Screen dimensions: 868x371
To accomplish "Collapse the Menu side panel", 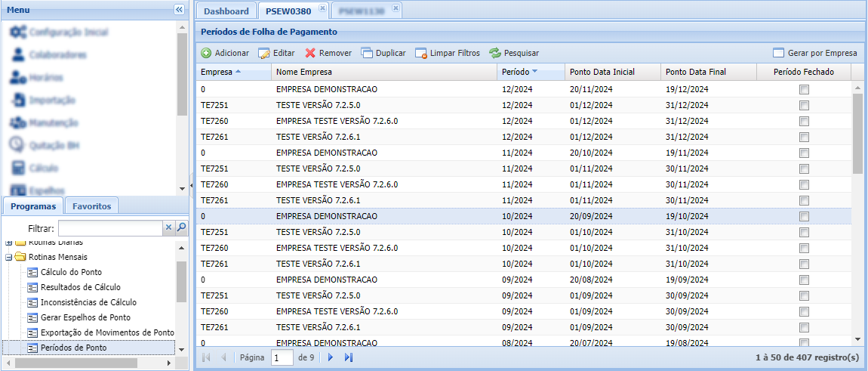I will click(x=179, y=10).
